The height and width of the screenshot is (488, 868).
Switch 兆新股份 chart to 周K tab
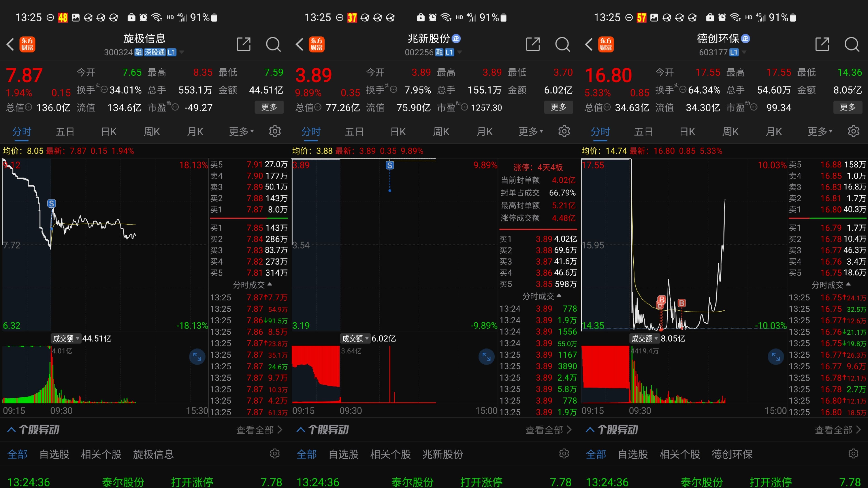(441, 131)
